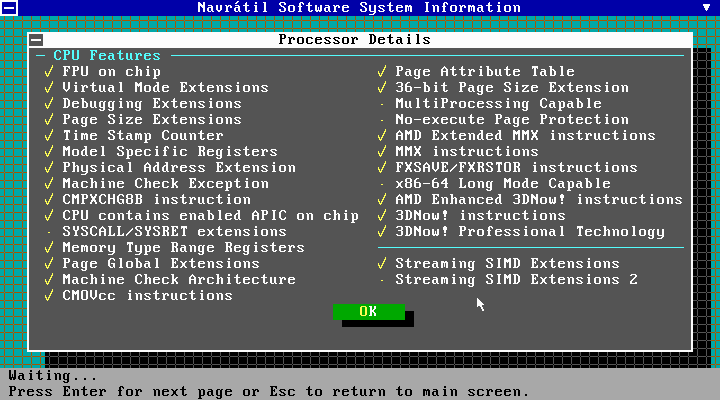Click checkmark beside CMPXCHG8B instruction

(49, 200)
